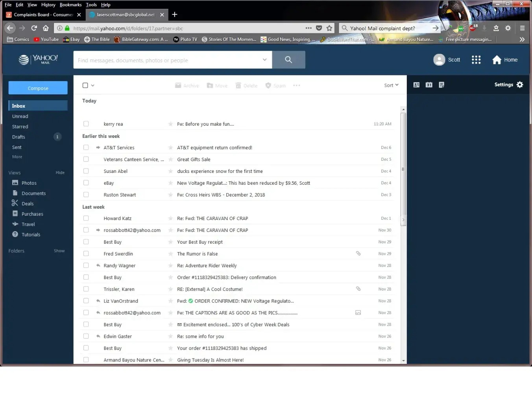The height and width of the screenshot is (393, 532).
Task: Open page actions ellipsis in address bar
Action: click(308, 28)
